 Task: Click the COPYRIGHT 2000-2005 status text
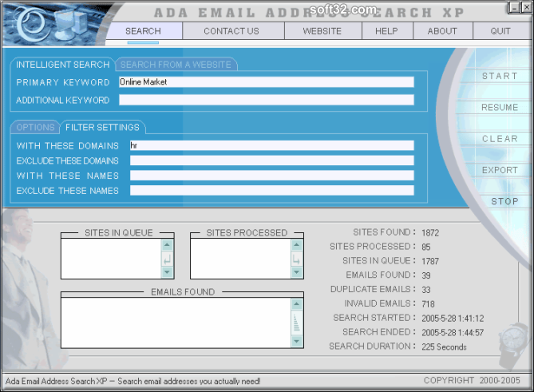click(x=472, y=380)
